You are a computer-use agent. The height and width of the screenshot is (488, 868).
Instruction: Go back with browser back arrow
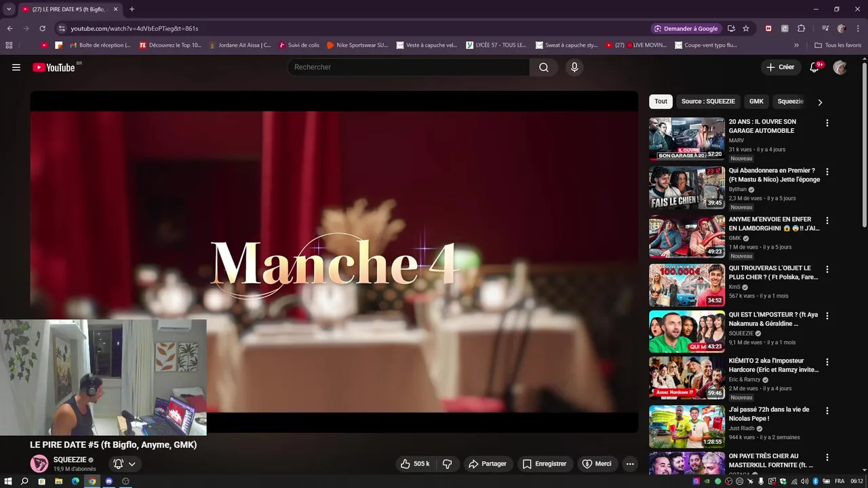(x=9, y=28)
